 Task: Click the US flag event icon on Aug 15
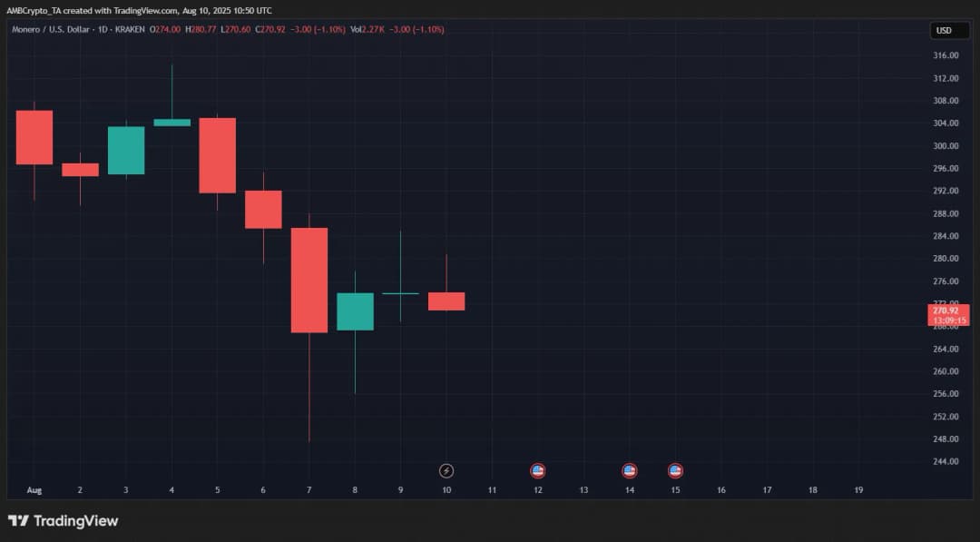[675, 470]
